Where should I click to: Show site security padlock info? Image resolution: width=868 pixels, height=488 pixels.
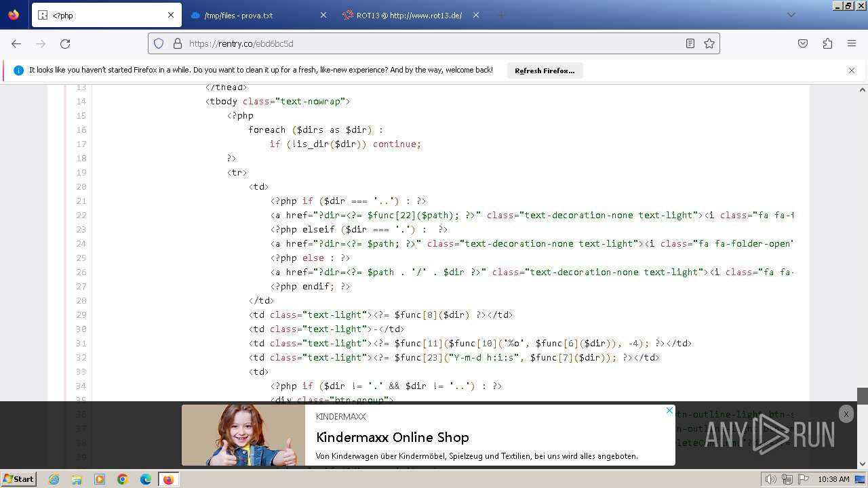tap(178, 43)
